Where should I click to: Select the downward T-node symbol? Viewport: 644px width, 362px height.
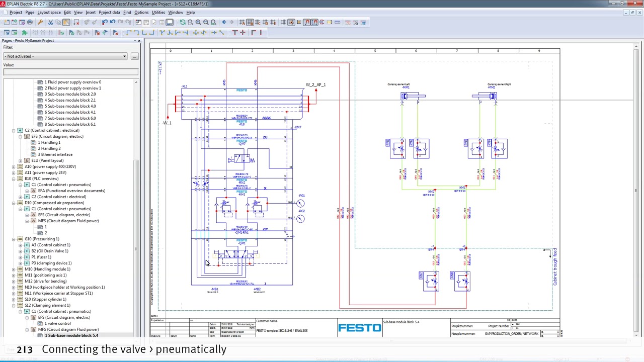point(162,33)
